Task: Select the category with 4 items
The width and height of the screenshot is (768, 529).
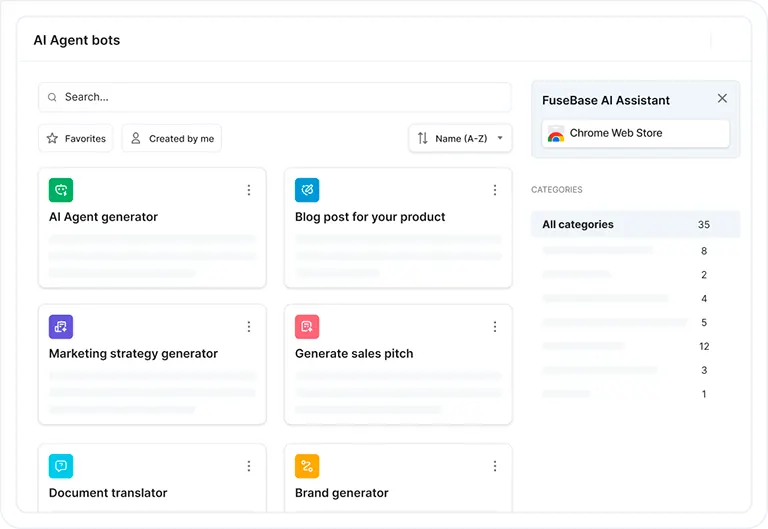Action: [636, 298]
